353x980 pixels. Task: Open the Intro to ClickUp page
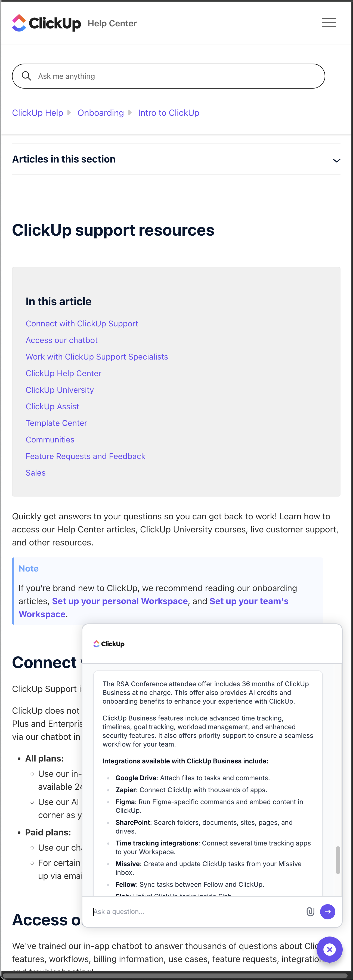(x=168, y=113)
